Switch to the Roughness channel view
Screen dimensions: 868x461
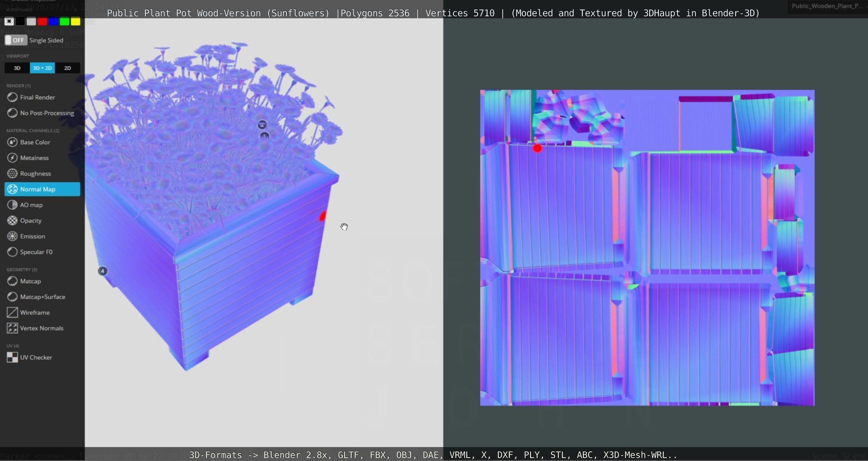[35, 174]
